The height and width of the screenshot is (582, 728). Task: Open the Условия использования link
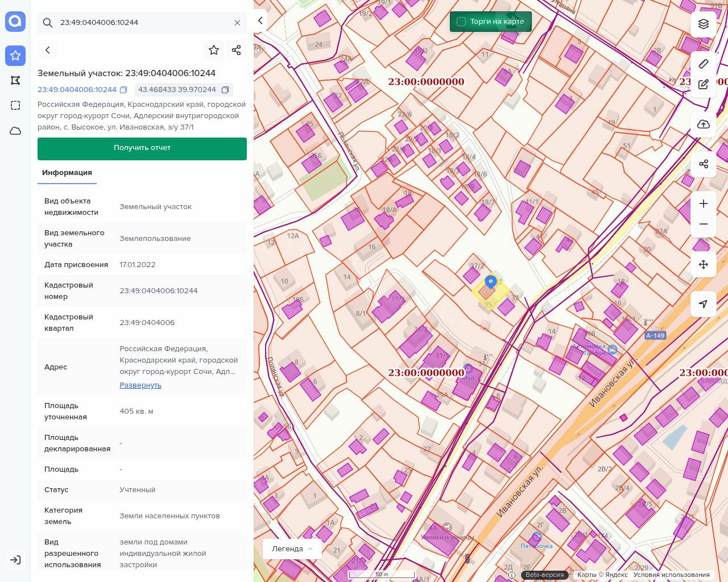671,575
